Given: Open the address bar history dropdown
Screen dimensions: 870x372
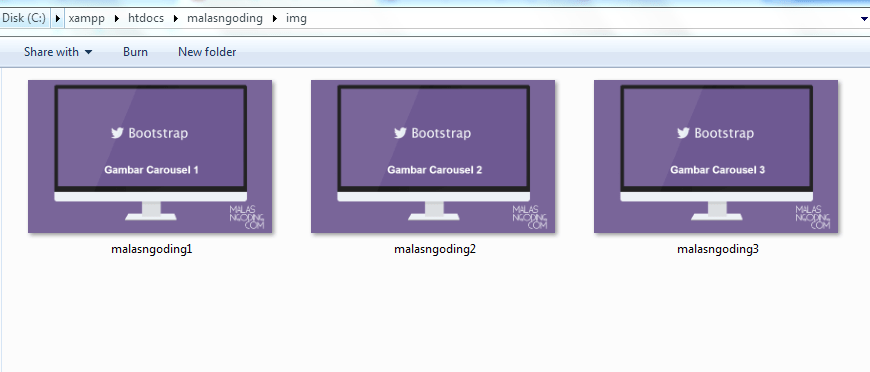Looking at the screenshot, I should [x=863, y=19].
